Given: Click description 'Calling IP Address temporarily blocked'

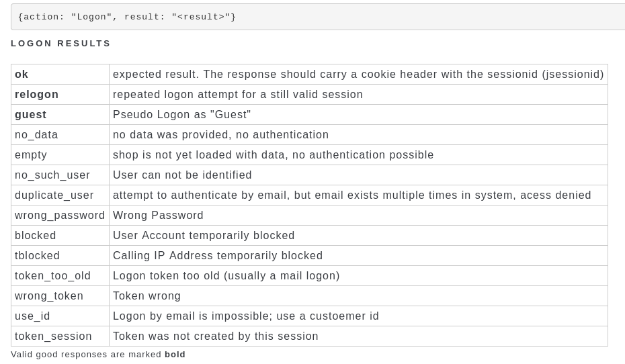Looking at the screenshot, I should pos(218,256).
